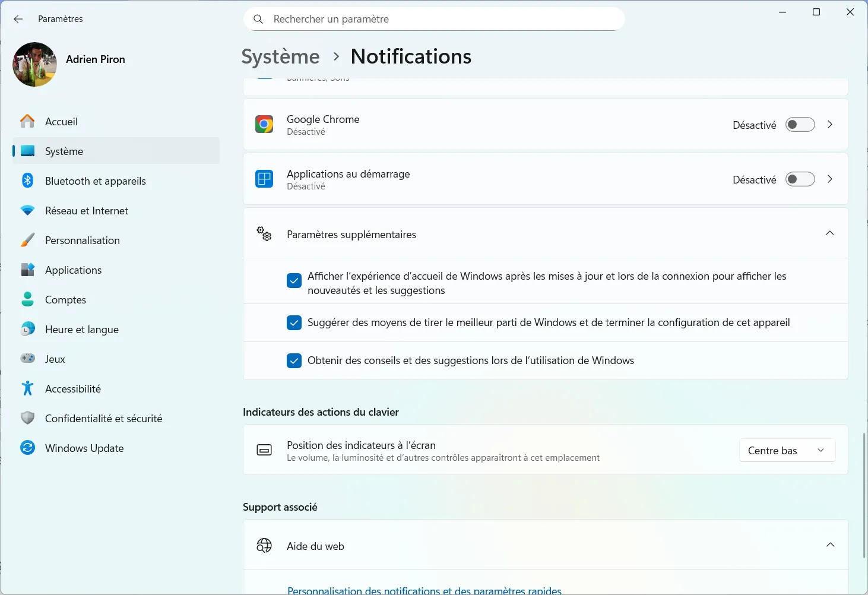Click the Google Chrome app icon
Viewport: 868px width, 595px height.
264,124
